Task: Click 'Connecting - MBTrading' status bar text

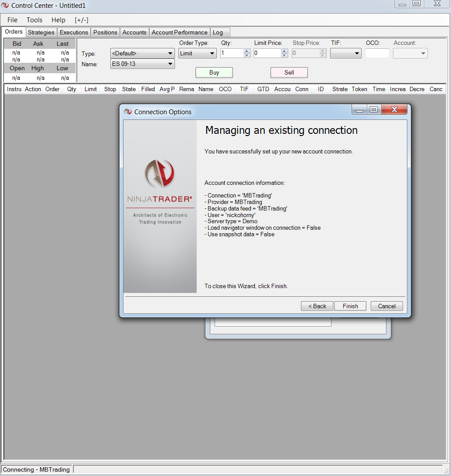Action: pyautogui.click(x=37, y=469)
